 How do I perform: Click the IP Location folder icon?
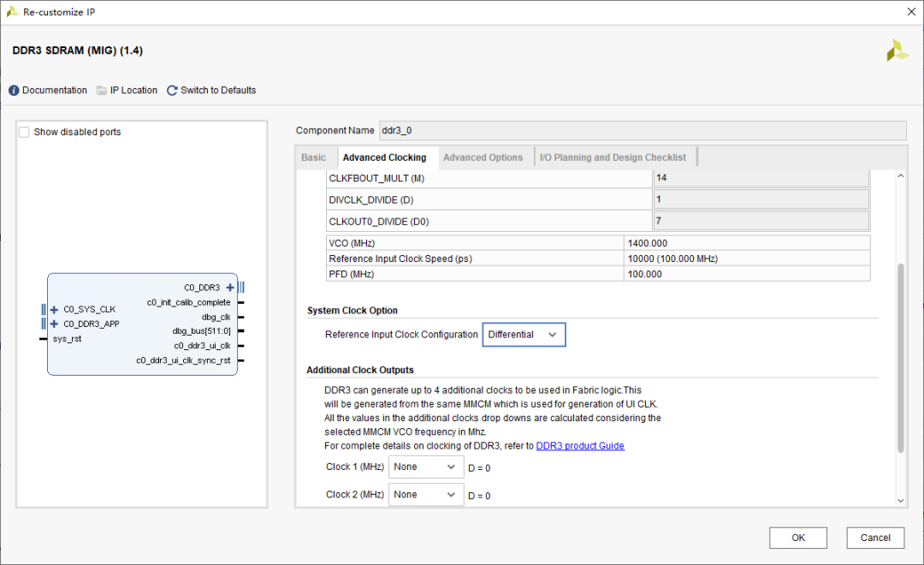[102, 91]
